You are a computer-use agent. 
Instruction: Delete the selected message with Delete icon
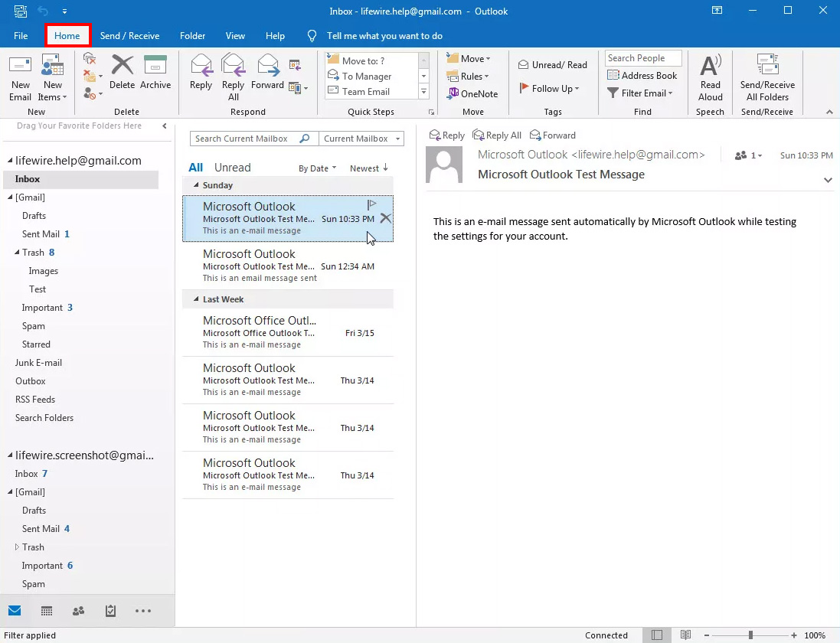pos(122,73)
